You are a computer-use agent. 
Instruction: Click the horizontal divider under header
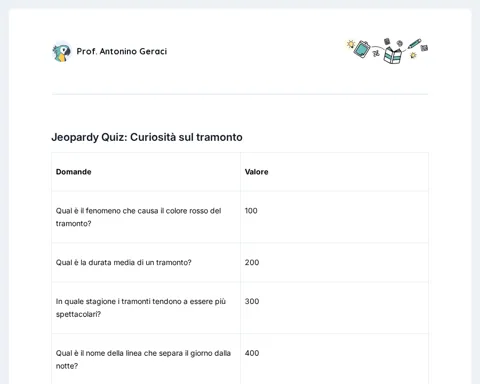click(x=240, y=94)
